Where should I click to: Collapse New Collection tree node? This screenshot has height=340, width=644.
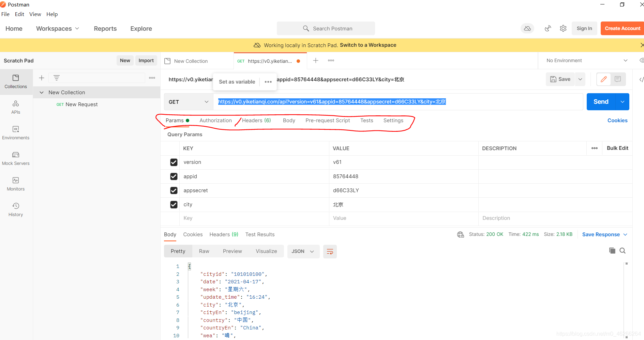click(x=42, y=93)
